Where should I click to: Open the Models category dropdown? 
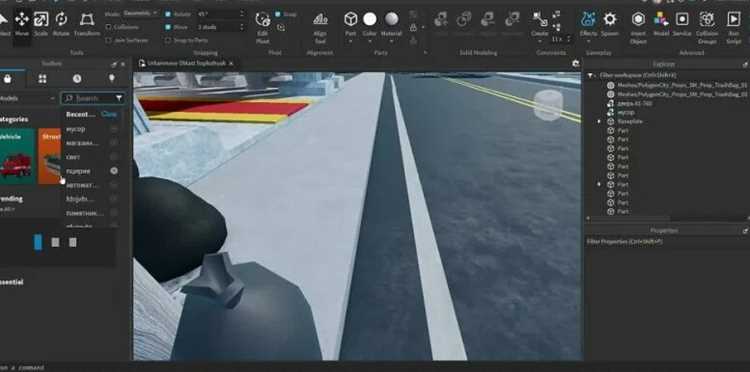(28, 98)
